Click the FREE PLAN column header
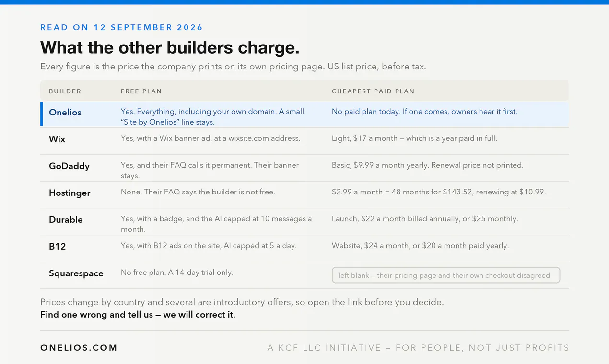This screenshot has height=364, width=609. (x=141, y=91)
